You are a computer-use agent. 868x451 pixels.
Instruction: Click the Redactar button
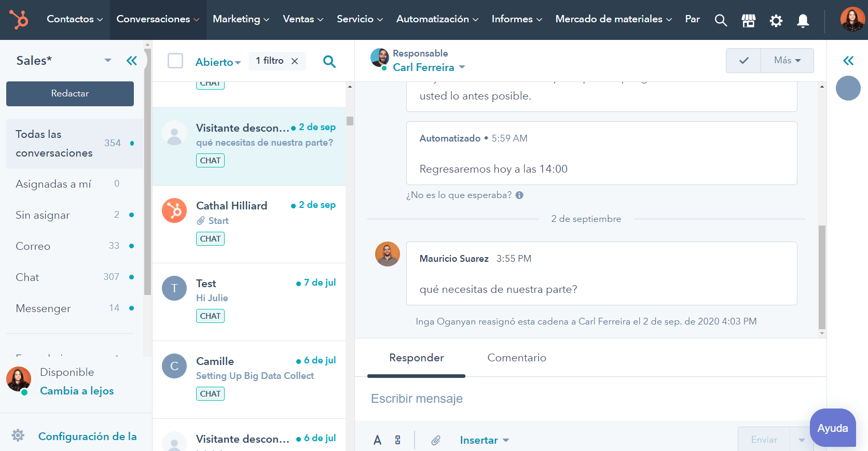70,93
